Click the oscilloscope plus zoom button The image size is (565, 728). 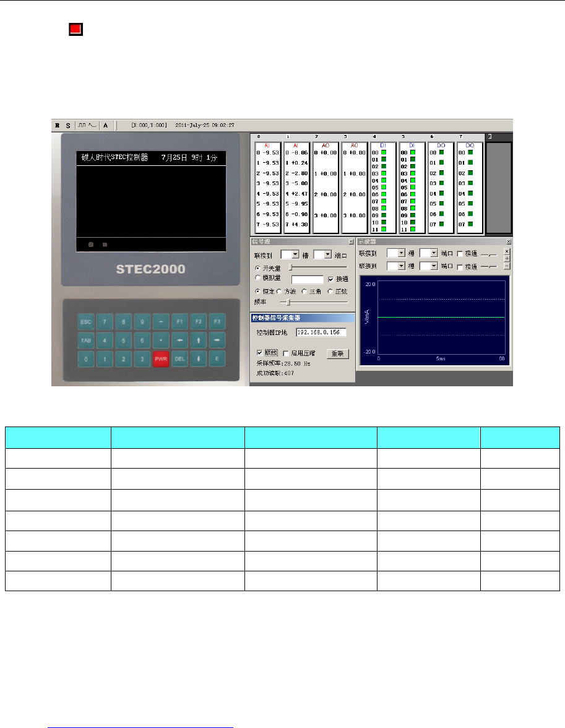click(507, 259)
